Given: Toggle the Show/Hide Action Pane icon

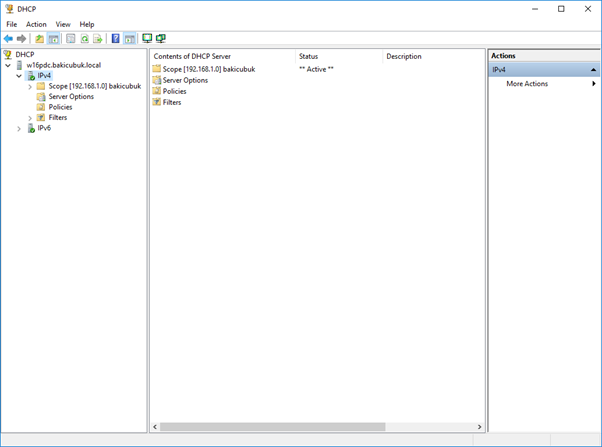Looking at the screenshot, I should tap(130, 38).
